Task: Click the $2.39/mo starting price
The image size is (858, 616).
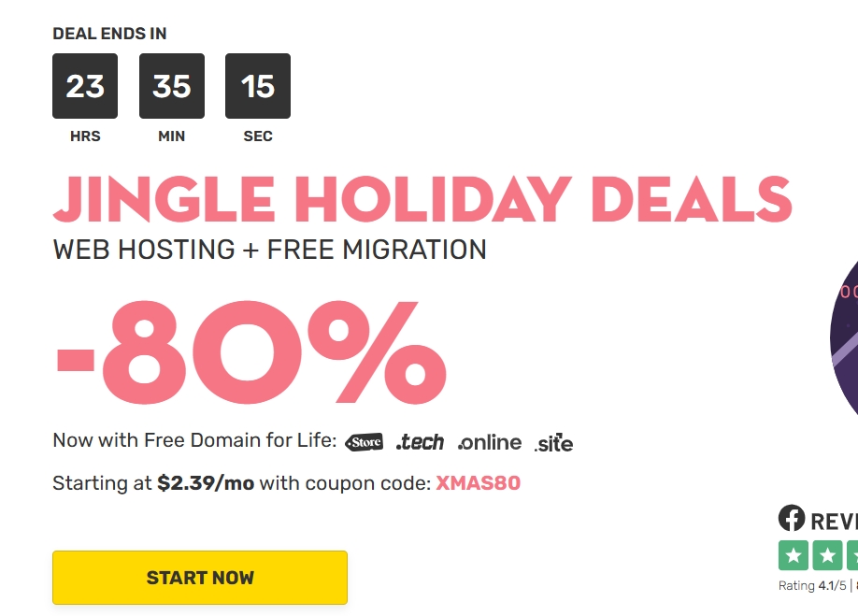Action: coord(206,483)
